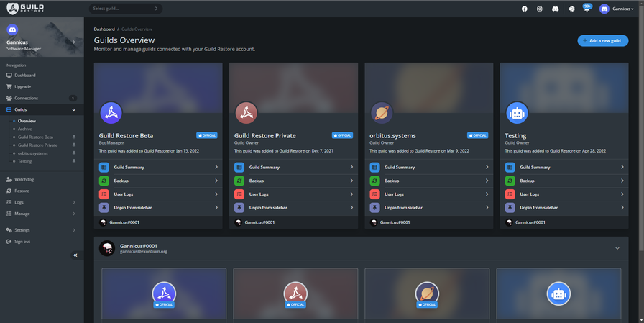
Task: Click the Backup icon on the Testing card
Action: pos(510,181)
